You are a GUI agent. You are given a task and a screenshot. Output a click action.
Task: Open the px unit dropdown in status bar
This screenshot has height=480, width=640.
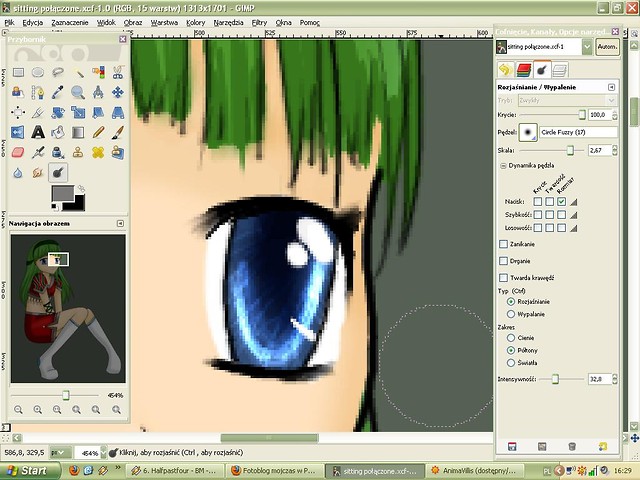pyautogui.click(x=60, y=453)
